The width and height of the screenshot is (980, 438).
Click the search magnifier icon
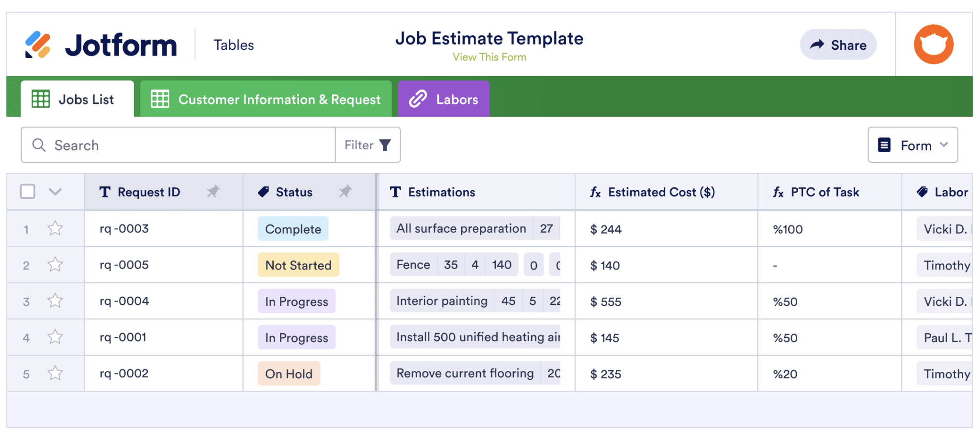tap(39, 145)
